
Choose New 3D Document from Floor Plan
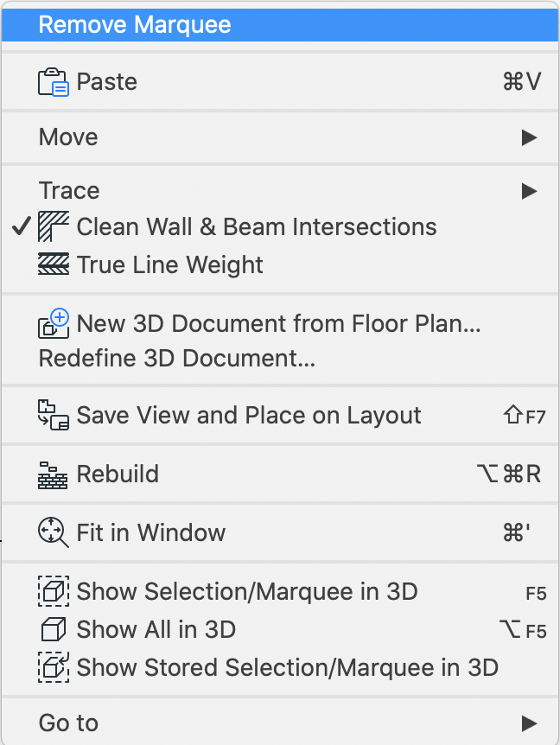tap(278, 323)
